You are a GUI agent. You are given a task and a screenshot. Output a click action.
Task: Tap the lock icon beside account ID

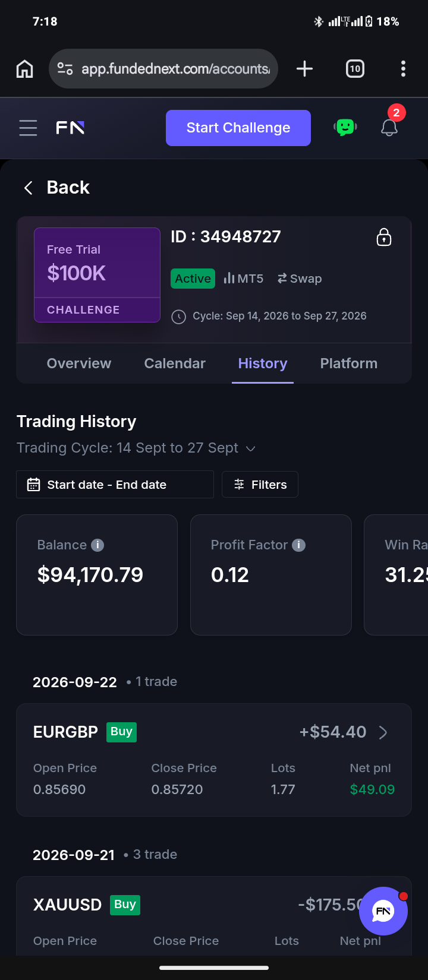click(384, 237)
